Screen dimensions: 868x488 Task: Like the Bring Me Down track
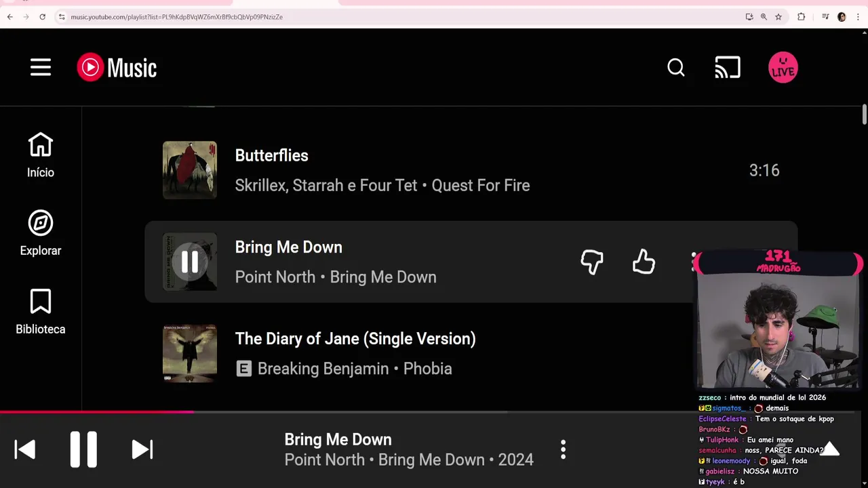pos(644,262)
